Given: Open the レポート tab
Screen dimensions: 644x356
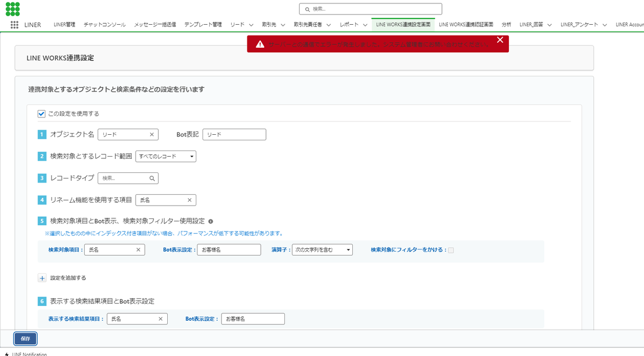Looking at the screenshot, I should pyautogui.click(x=349, y=25).
